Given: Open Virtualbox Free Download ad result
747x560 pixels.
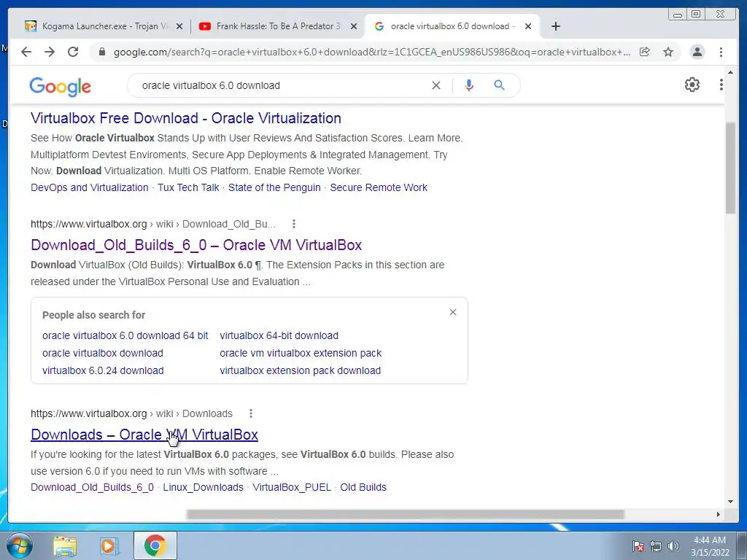Looking at the screenshot, I should tap(186, 118).
